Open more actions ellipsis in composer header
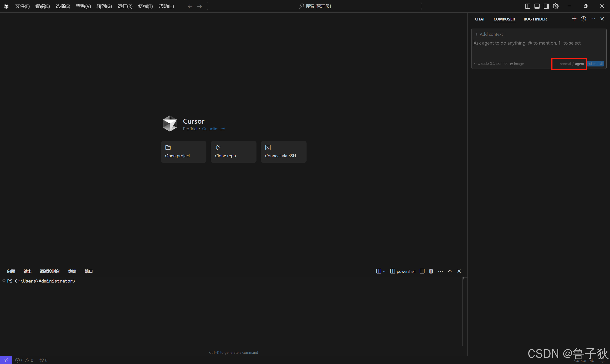 pyautogui.click(x=593, y=19)
